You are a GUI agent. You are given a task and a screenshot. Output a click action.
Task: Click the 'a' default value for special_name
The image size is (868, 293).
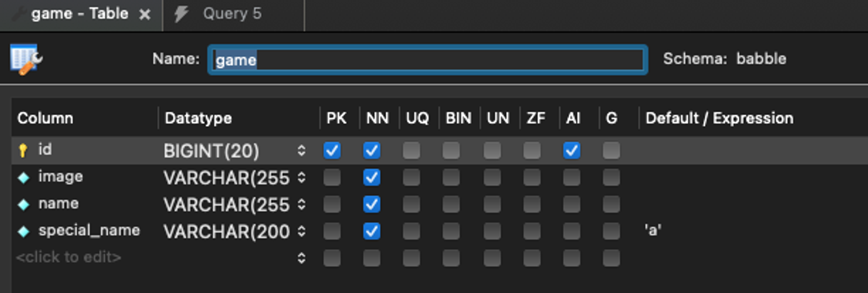coord(653,231)
